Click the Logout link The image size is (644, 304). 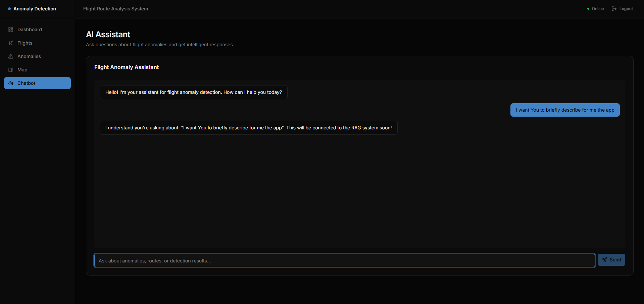pyautogui.click(x=626, y=8)
